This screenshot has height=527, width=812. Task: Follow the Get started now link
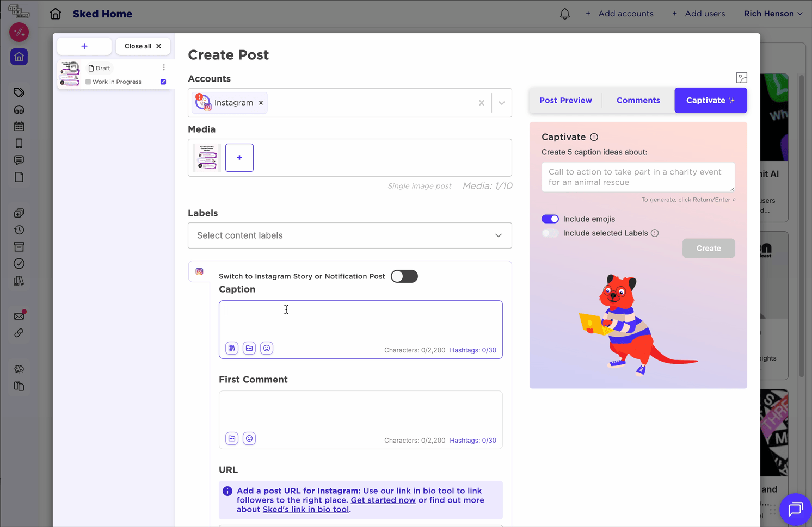(383, 500)
